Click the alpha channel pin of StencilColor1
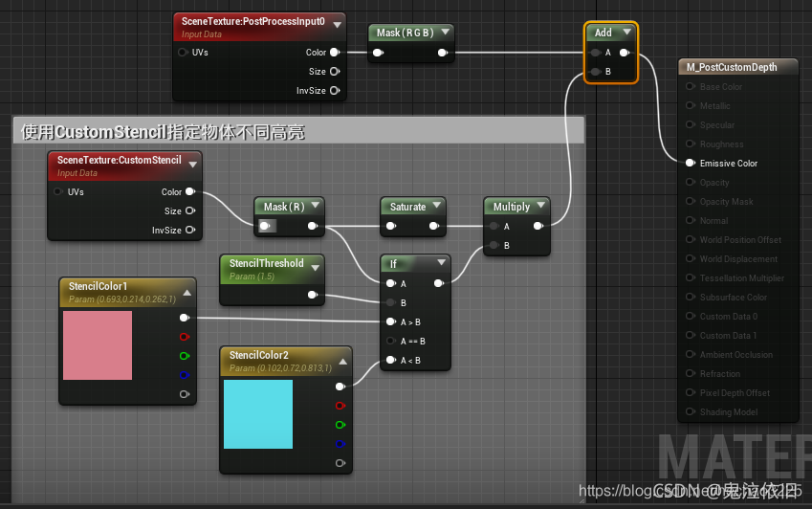 [x=185, y=394]
